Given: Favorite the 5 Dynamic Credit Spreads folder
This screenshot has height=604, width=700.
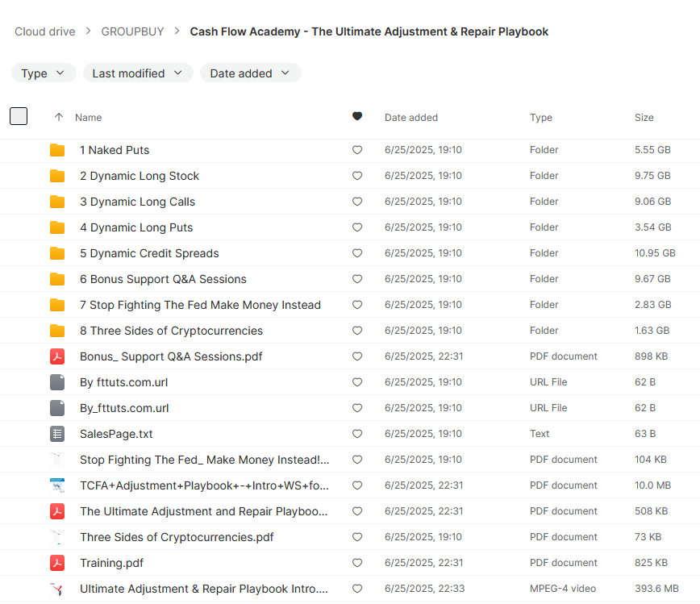Looking at the screenshot, I should [x=357, y=253].
